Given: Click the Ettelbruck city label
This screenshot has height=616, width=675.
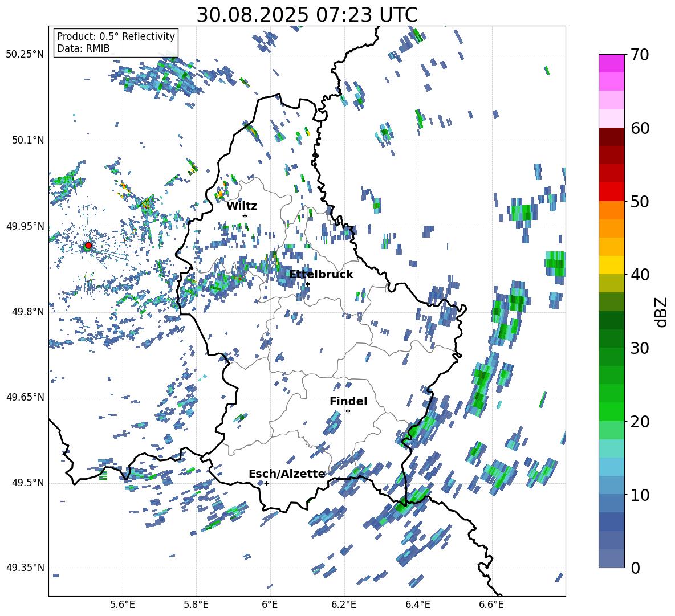Looking at the screenshot, I should [321, 275].
